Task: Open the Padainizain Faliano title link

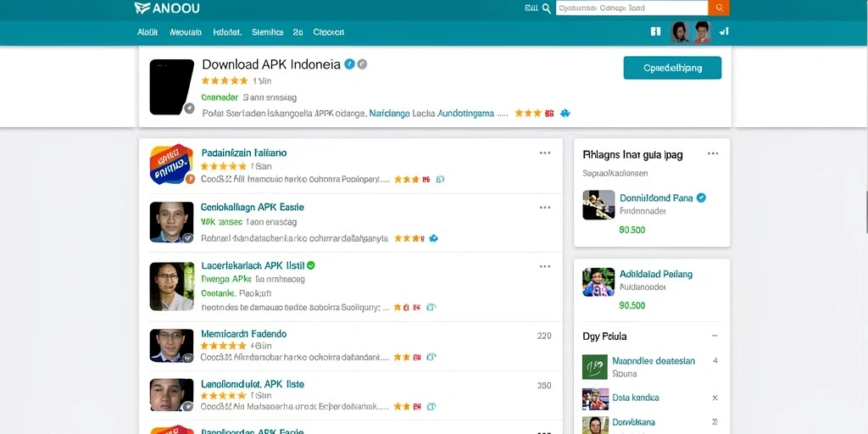Action: coord(244,153)
